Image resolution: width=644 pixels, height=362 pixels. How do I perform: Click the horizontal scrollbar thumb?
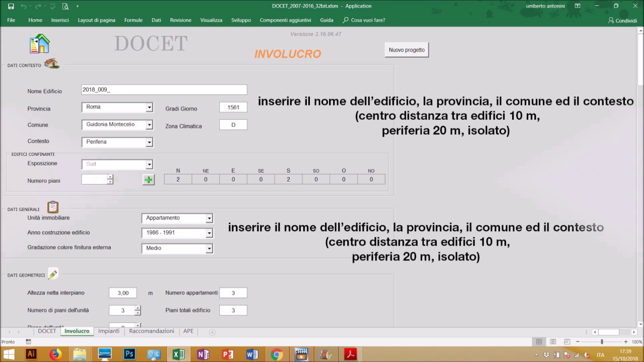(x=608, y=332)
